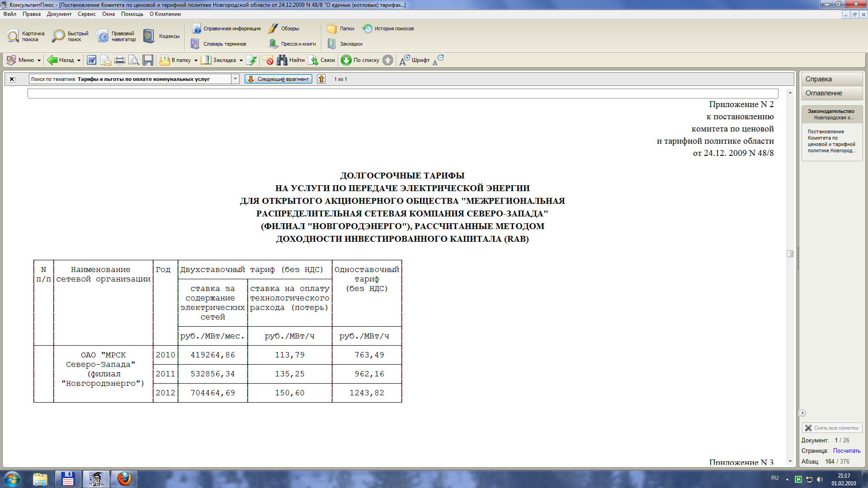Viewport: 868px width, 488px height.
Task: Open the Windows Start menu
Action: [x=12, y=479]
